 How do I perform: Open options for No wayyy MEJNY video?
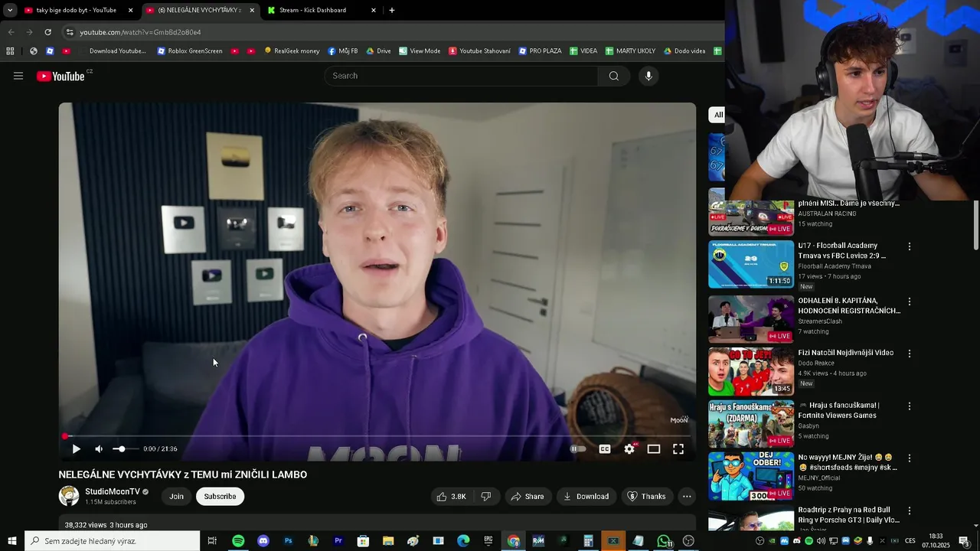pos(910,458)
